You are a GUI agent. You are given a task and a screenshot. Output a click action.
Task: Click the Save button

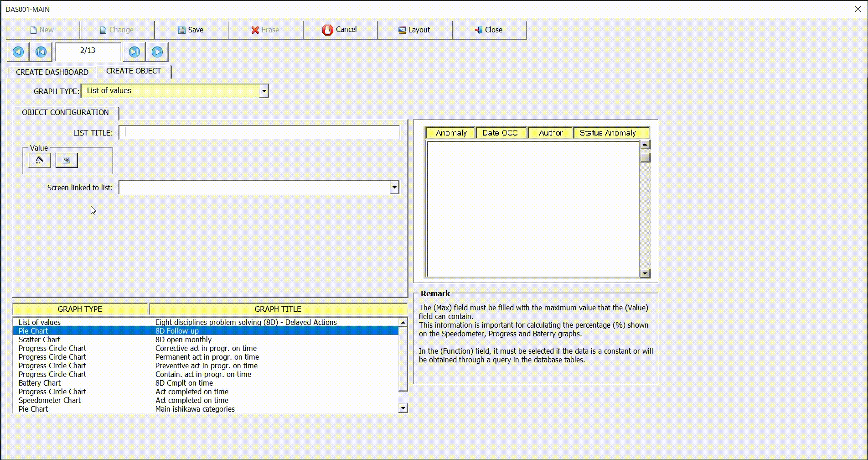(191, 30)
